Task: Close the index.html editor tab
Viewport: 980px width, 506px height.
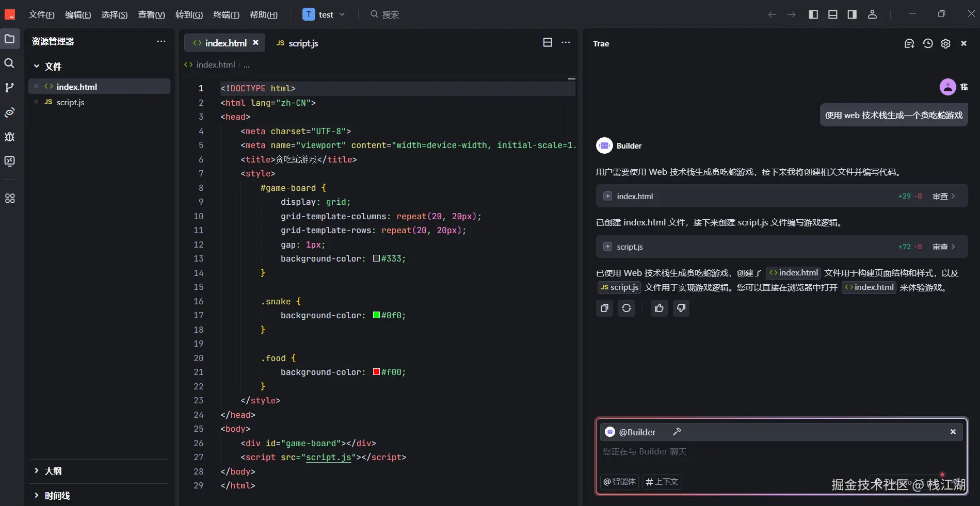Action: click(255, 43)
